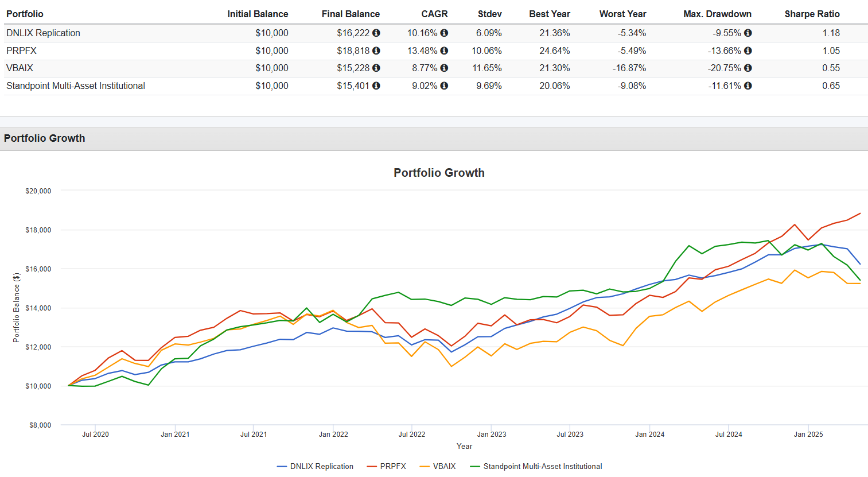
Task: Toggle Standpoint Multi-Asset Institutional legend entry
Action: coord(536,466)
